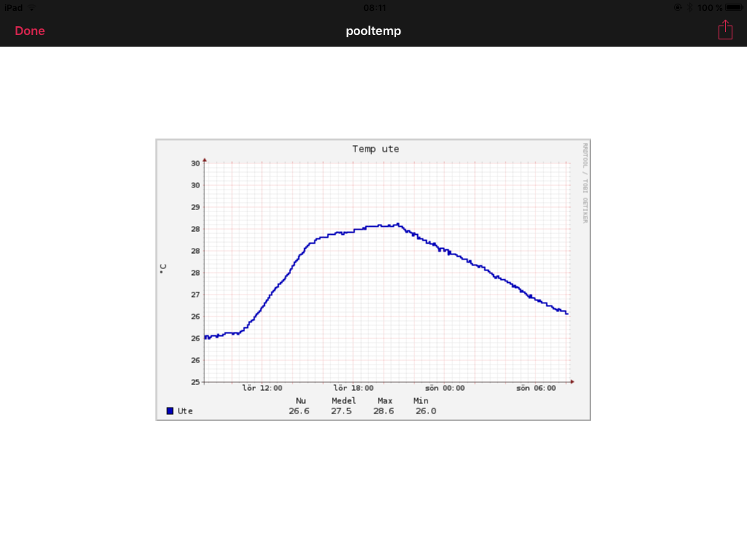
Task: Click the Max value 28.6
Action: (x=384, y=411)
